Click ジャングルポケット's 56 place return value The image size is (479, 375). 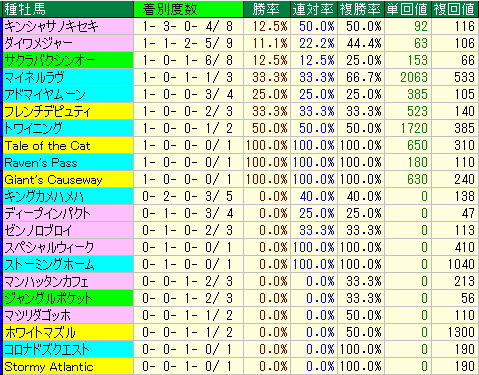pos(468,298)
